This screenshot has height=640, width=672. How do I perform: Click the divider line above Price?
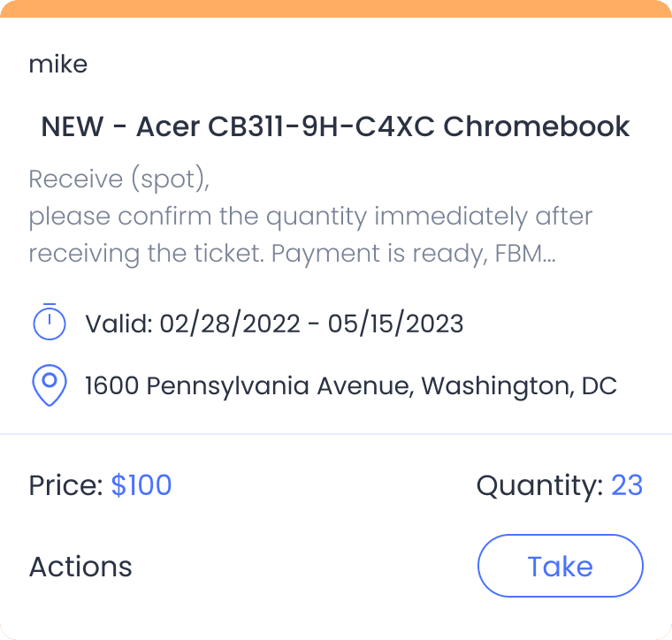(x=336, y=434)
